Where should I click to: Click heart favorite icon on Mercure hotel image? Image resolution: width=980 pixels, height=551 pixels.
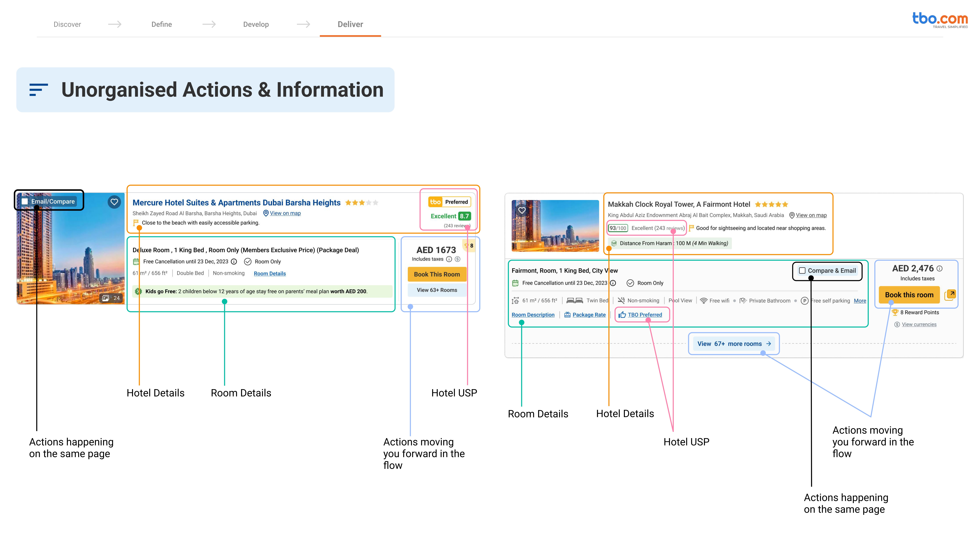114,202
